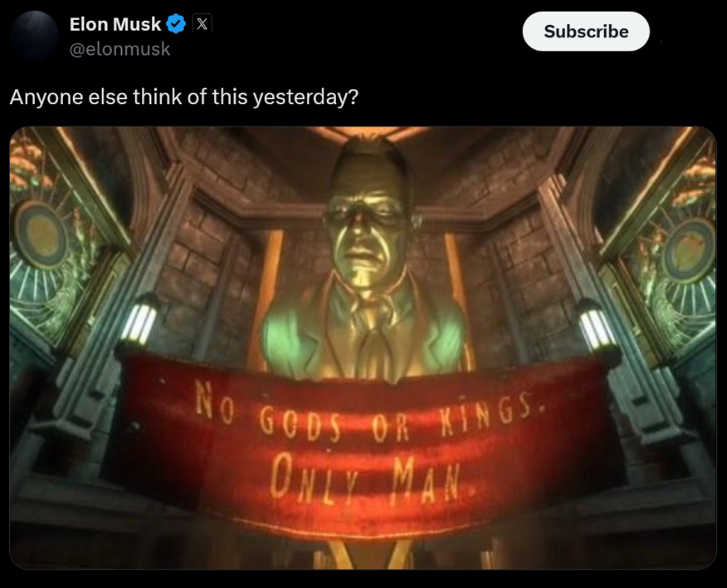Click the word 'yesterday?' in the post
Image resolution: width=727 pixels, height=588 pixels.
click(305, 97)
